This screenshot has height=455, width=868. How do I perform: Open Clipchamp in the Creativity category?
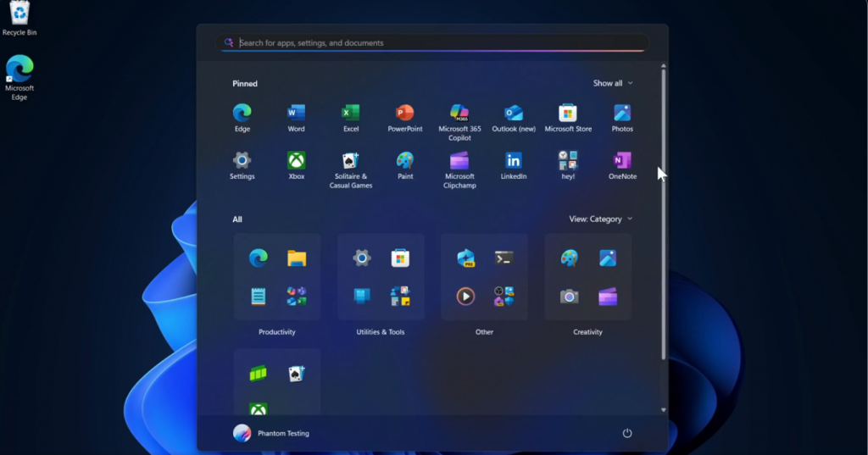click(x=607, y=297)
